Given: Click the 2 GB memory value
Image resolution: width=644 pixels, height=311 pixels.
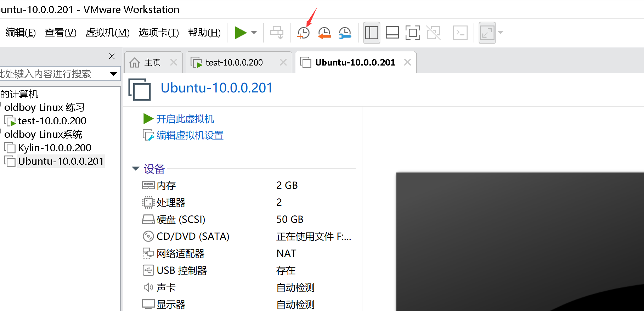Looking at the screenshot, I should click(x=287, y=185).
